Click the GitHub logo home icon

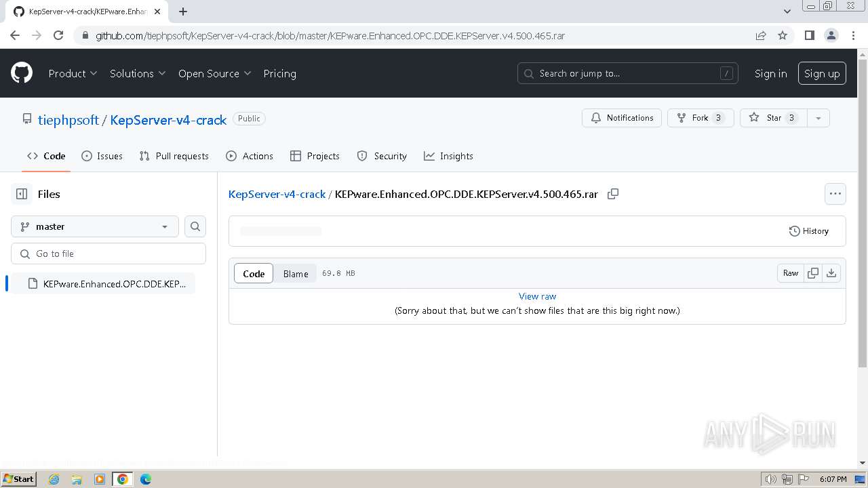22,73
